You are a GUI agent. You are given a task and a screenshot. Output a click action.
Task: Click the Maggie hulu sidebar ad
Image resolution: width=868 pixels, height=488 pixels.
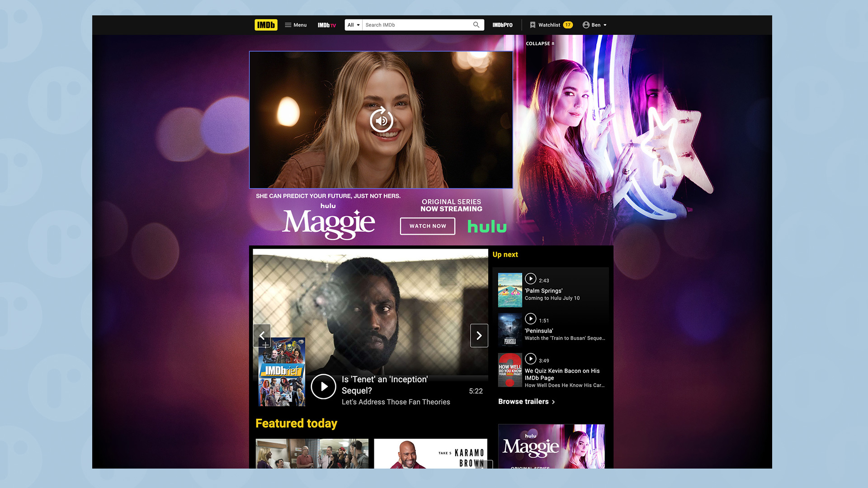coord(551,446)
